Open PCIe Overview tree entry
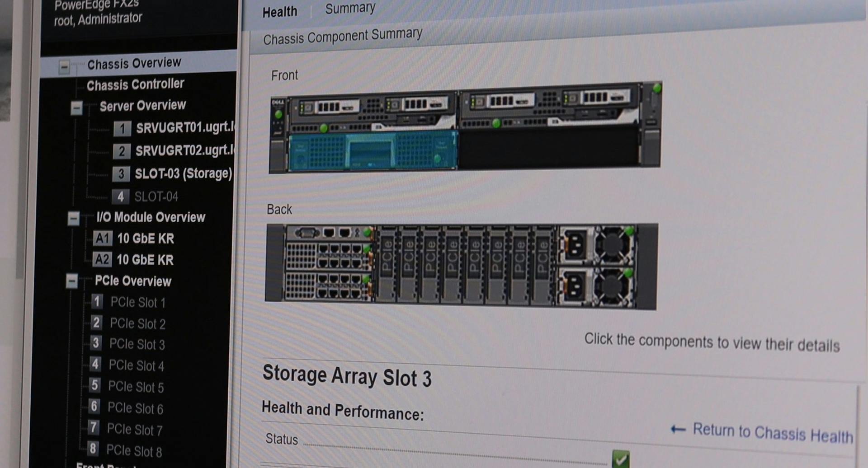 (133, 281)
